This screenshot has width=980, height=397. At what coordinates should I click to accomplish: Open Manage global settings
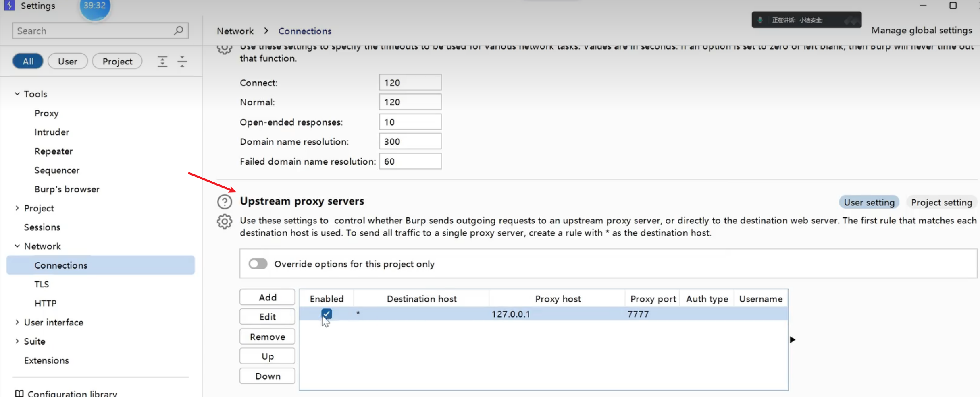[922, 31]
